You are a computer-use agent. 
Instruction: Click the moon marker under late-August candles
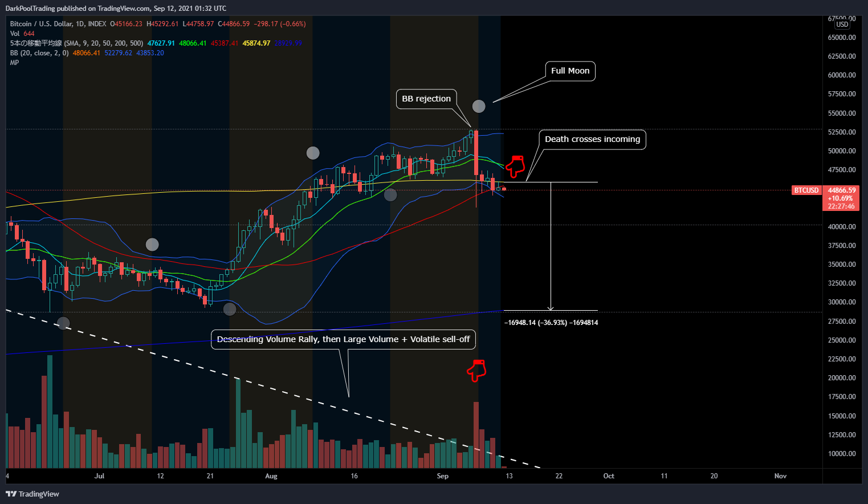(390, 195)
